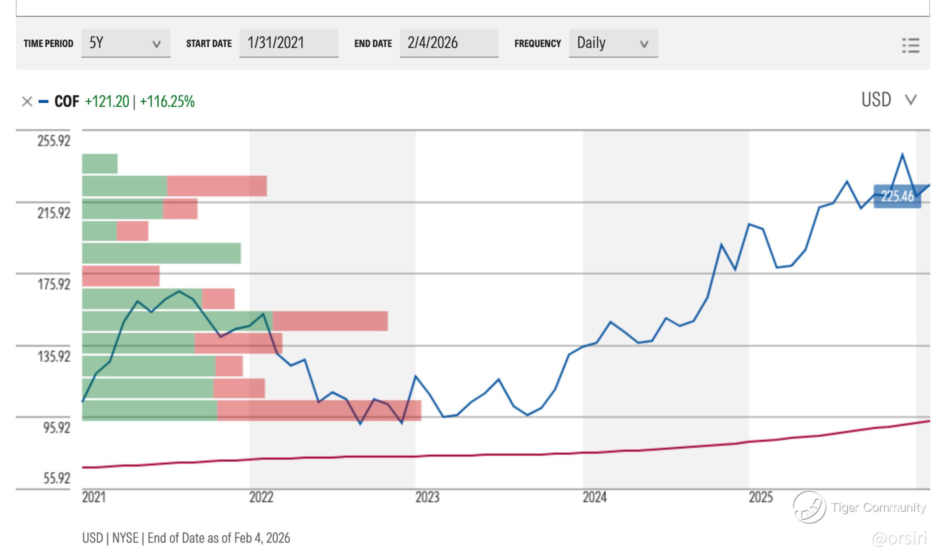Image resolution: width=946 pixels, height=560 pixels.
Task: Expand the Time Period 5Y dropdown
Action: point(126,43)
